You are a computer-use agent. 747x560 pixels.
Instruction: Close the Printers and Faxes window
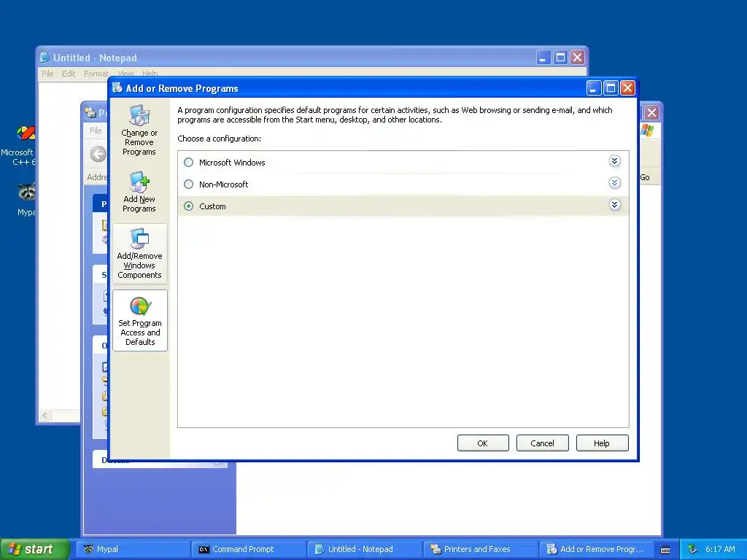[x=651, y=113]
